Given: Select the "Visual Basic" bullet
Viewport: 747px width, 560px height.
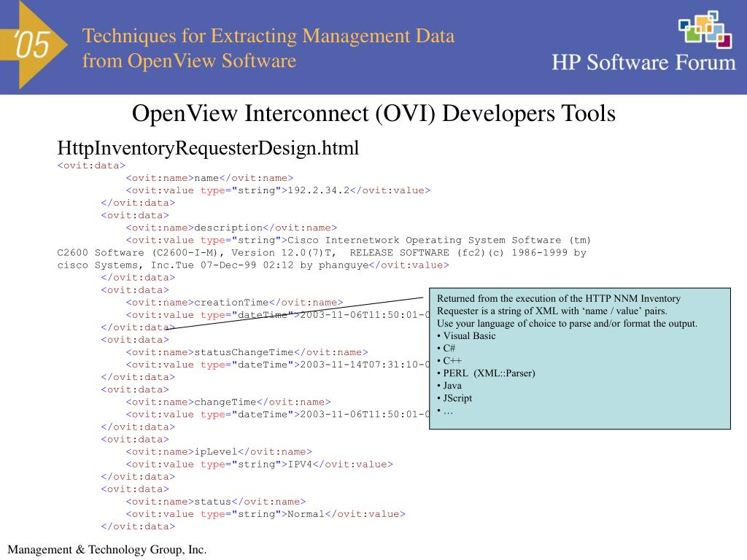Looking at the screenshot, I should [x=466, y=335].
